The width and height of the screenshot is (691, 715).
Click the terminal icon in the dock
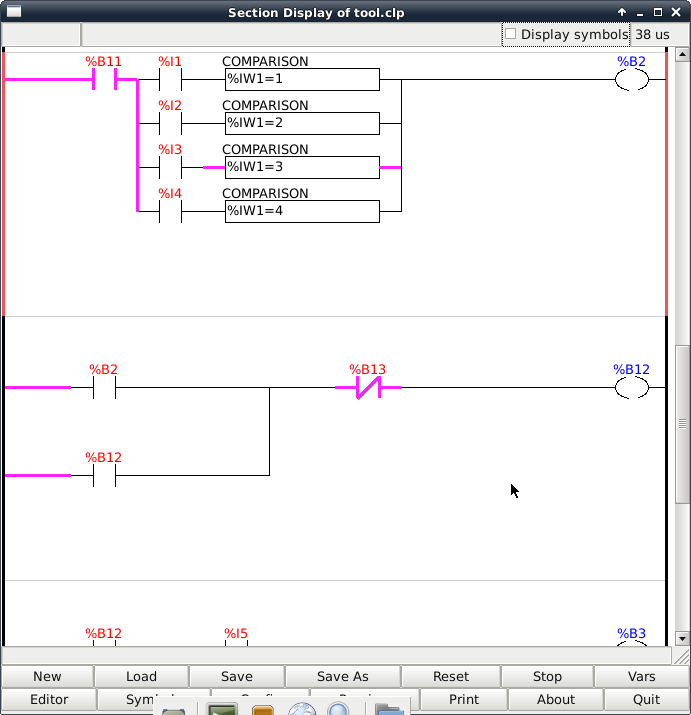[x=222, y=709]
